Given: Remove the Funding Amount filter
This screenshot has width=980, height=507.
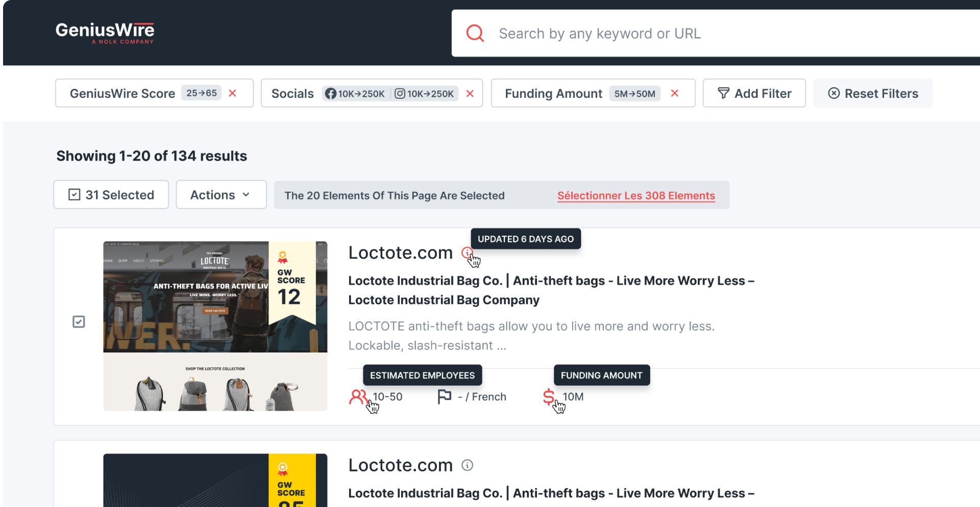Looking at the screenshot, I should coord(675,93).
